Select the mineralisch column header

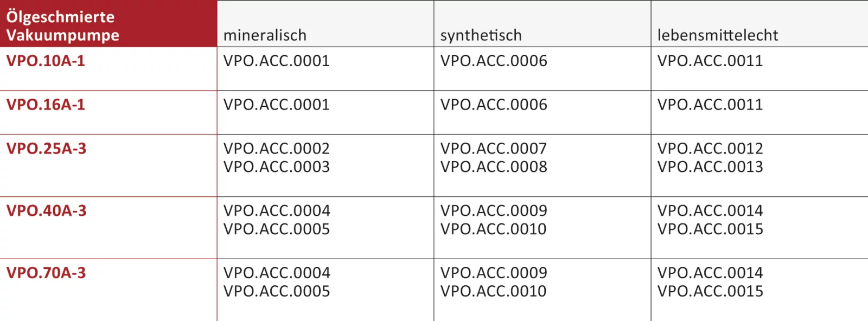[265, 35]
